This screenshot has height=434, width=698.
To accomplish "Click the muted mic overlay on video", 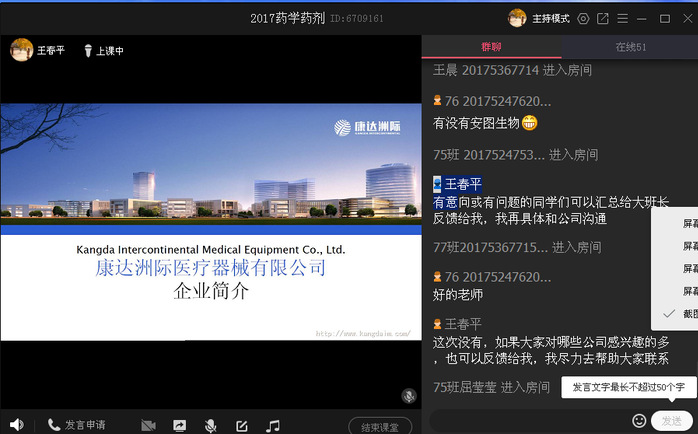I will (408, 396).
